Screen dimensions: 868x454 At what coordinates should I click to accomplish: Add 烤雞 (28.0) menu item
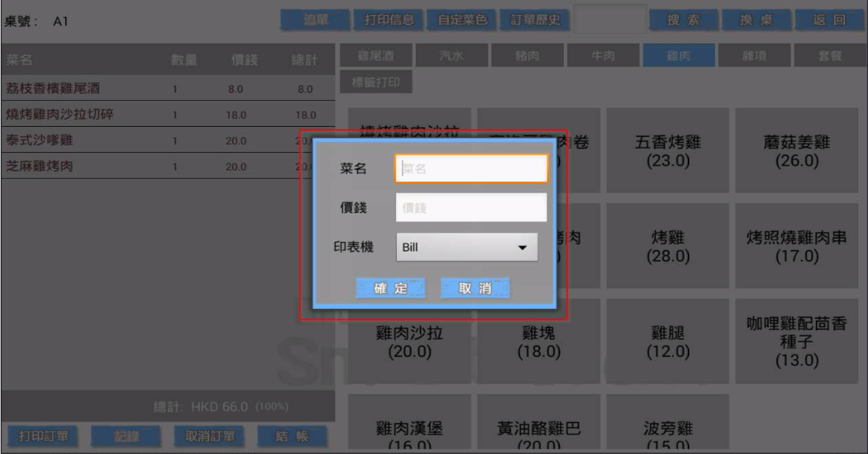[x=668, y=246]
